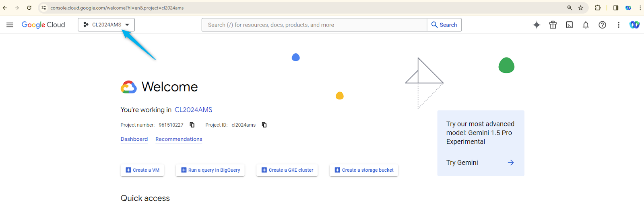The image size is (644, 206).
Task: Click Create a storage bucket button
Action: click(364, 170)
